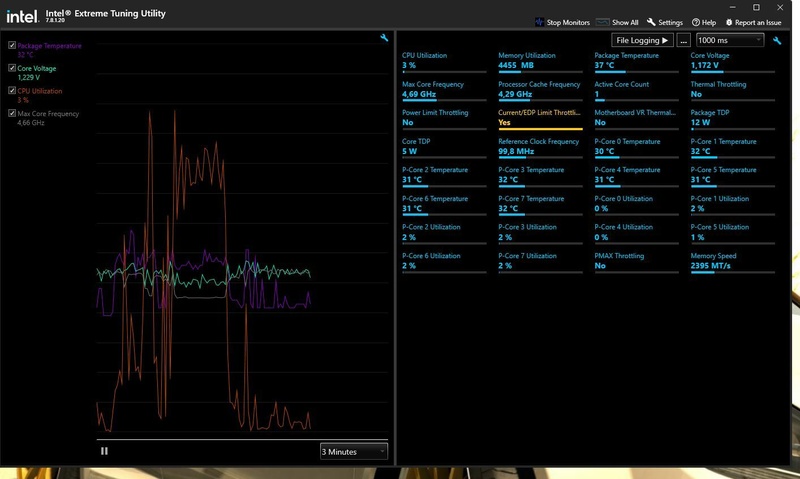This screenshot has height=479, width=800.
Task: Click Max Core Frequency 4,66 GHz legend
Action: [x=48, y=118]
